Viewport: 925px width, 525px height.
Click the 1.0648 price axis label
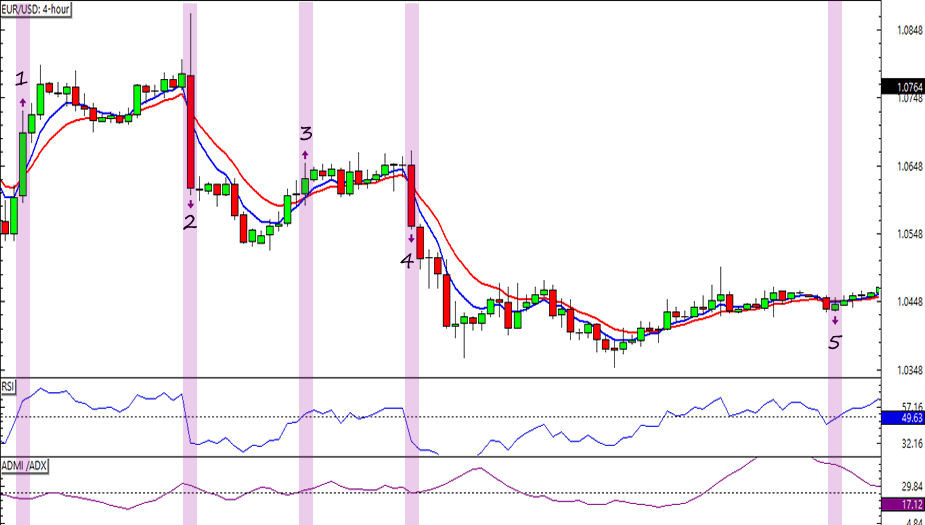point(909,167)
